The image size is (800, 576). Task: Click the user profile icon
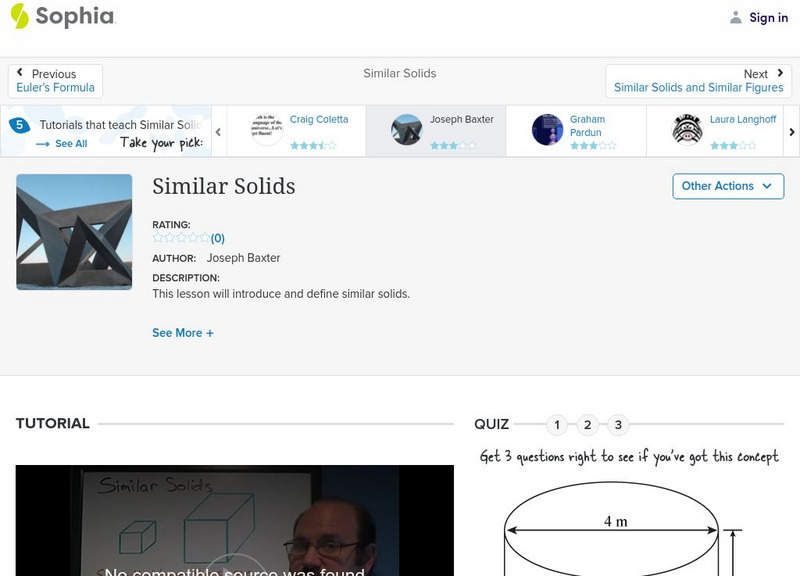click(x=736, y=17)
